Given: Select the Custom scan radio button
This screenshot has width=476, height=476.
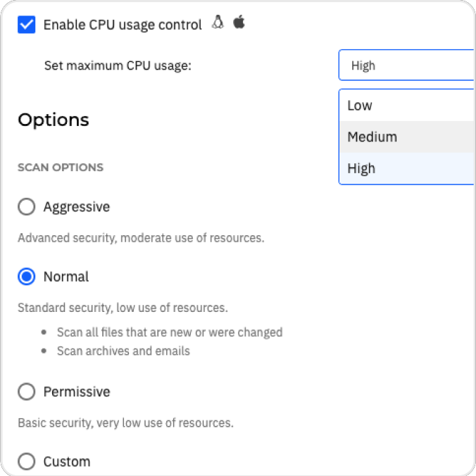Looking at the screenshot, I should tap(27, 461).
